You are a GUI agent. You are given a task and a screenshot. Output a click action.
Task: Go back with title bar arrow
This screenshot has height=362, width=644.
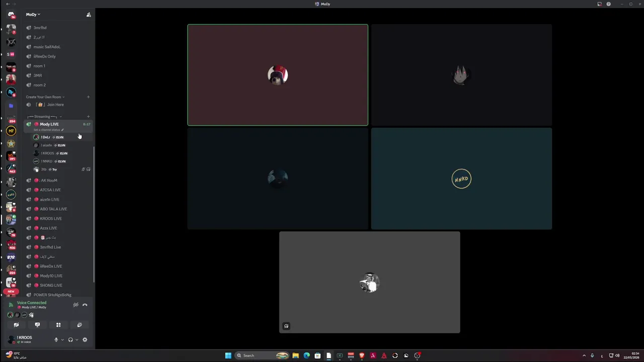coord(7,4)
